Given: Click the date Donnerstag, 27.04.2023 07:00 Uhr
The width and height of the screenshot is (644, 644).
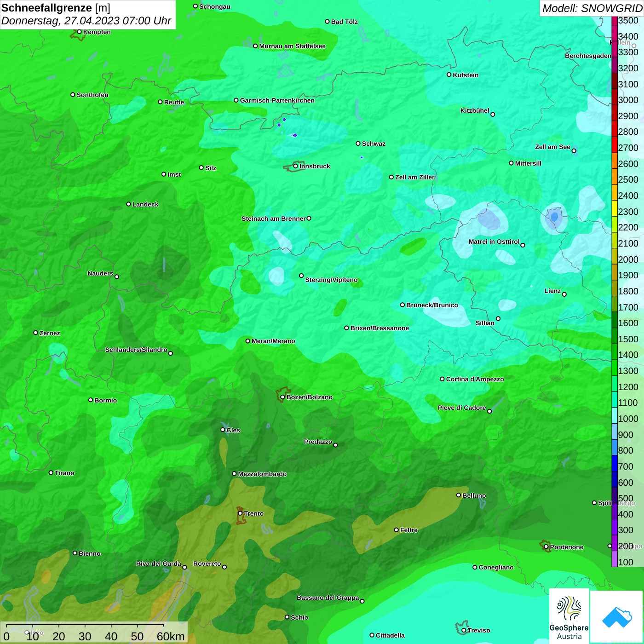Looking at the screenshot, I should 86,21.
